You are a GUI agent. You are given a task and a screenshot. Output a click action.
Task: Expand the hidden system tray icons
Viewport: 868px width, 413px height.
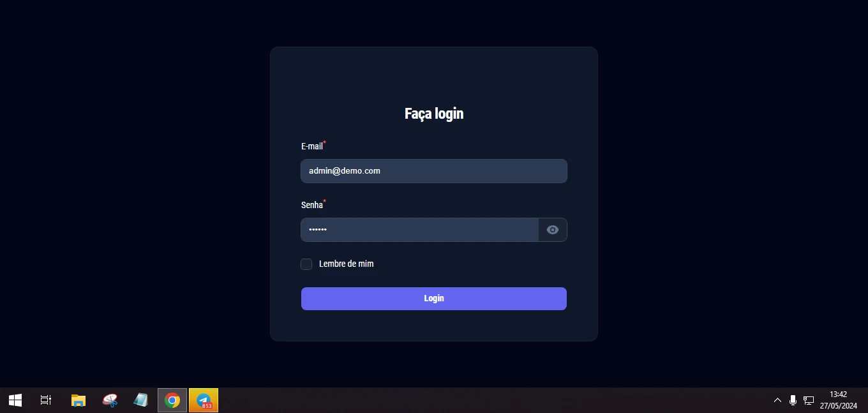777,400
